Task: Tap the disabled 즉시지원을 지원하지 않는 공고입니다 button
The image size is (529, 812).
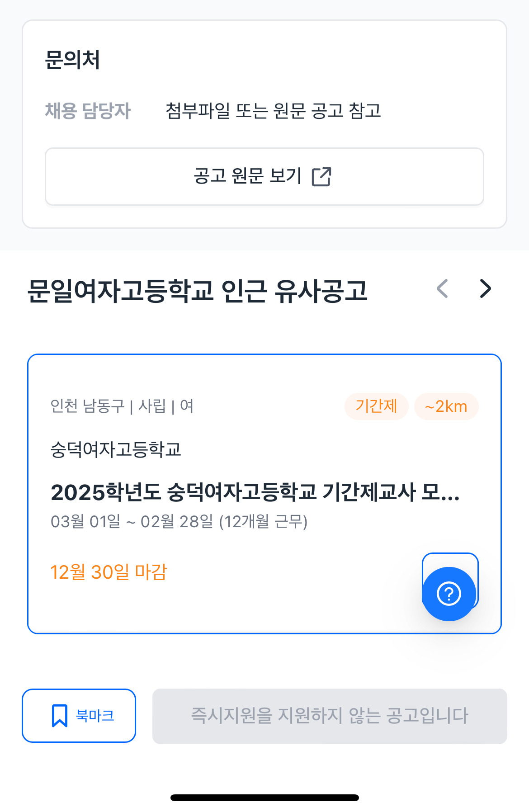Action: point(330,716)
